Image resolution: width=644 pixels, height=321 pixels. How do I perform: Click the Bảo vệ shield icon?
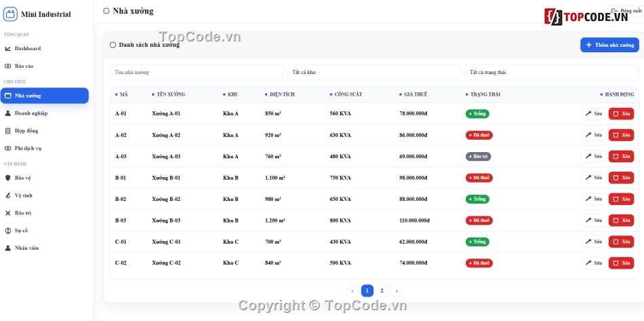8,178
